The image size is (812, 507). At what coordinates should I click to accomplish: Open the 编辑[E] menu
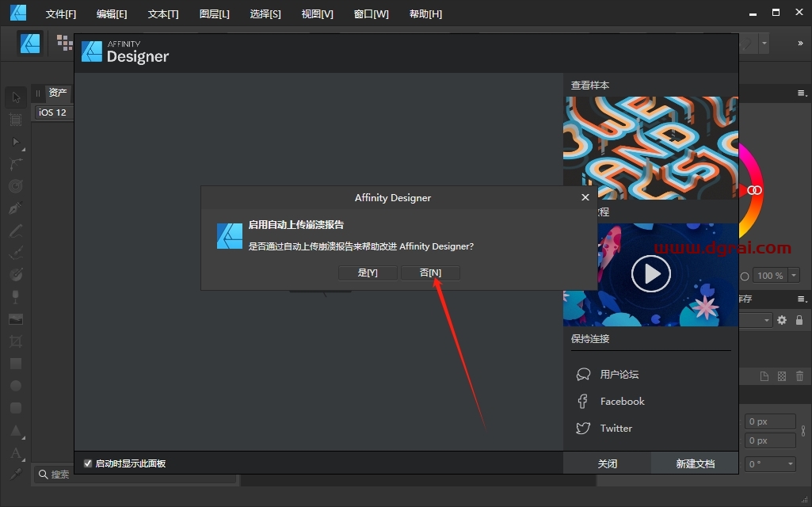coord(112,14)
